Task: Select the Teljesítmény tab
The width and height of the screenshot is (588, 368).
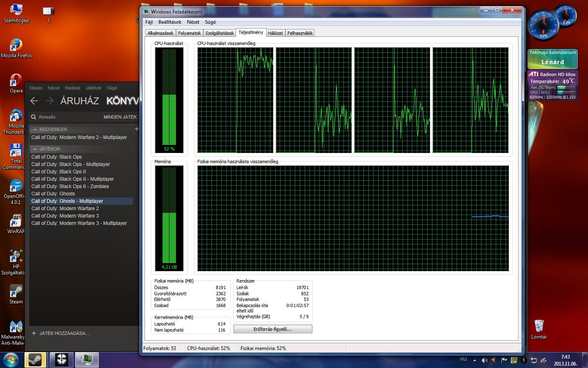Action: coord(251,32)
